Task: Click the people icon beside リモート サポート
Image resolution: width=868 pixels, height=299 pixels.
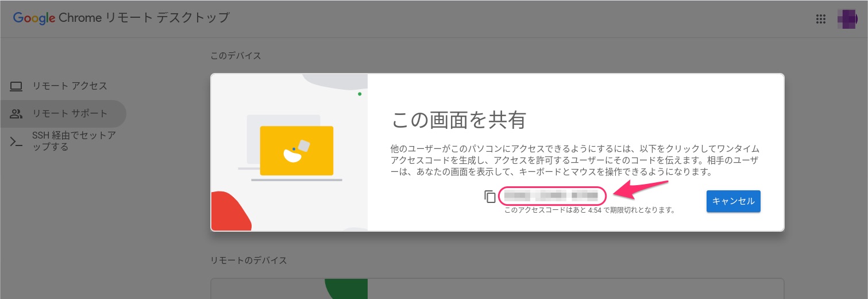Action: pos(16,114)
